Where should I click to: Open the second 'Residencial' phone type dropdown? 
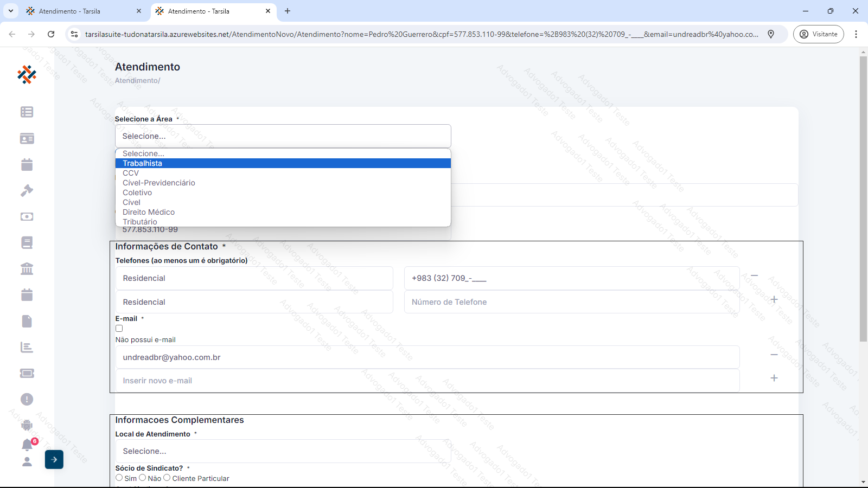[254, 302]
